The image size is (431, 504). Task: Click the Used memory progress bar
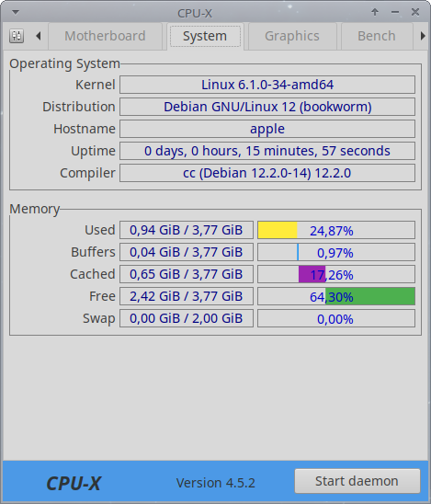[x=336, y=230]
